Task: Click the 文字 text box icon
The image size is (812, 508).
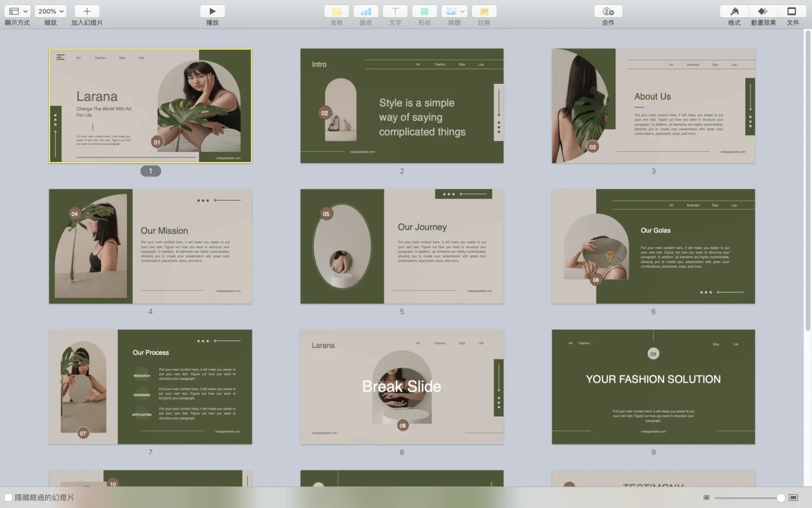Action: click(x=395, y=11)
